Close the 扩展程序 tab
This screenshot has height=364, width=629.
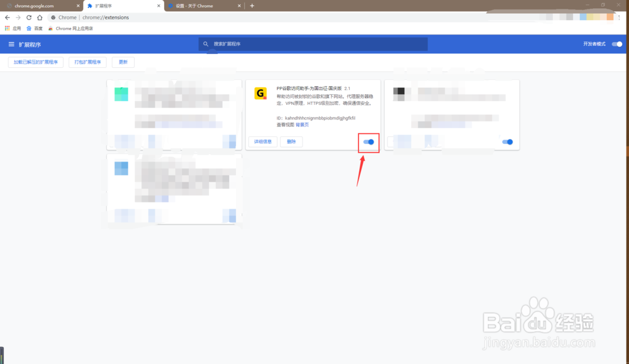coord(159,6)
